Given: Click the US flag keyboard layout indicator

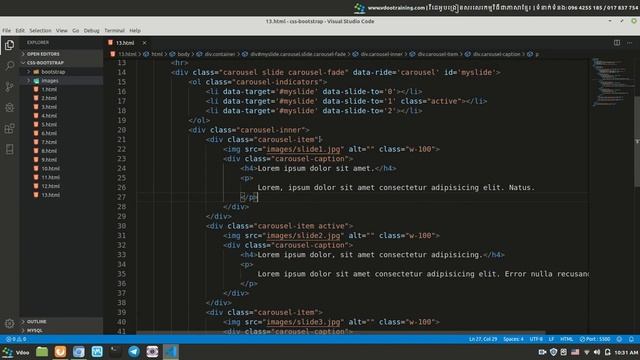Looking at the screenshot, I should pyautogui.click(x=575, y=352).
